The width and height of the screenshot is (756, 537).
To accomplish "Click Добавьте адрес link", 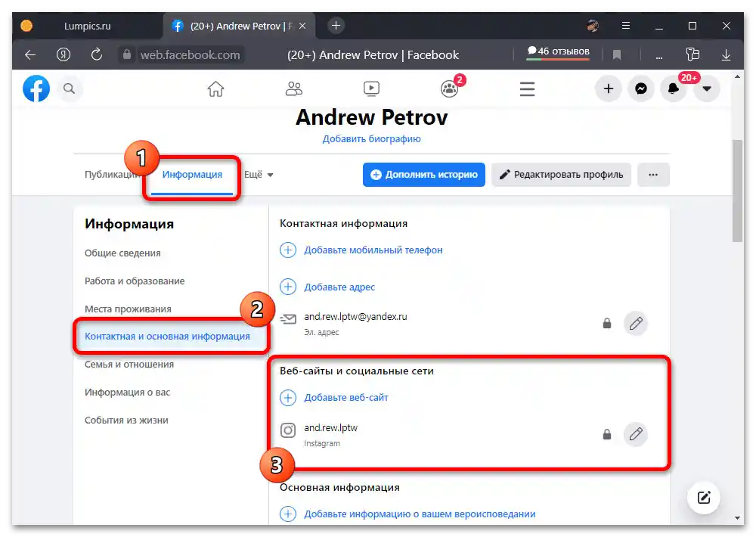I will (x=339, y=287).
